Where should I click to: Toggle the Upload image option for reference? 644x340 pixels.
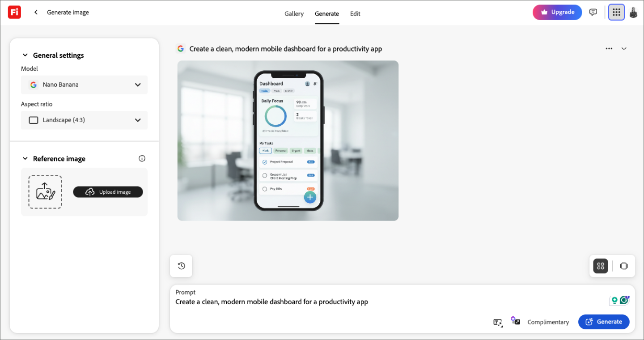tap(108, 192)
